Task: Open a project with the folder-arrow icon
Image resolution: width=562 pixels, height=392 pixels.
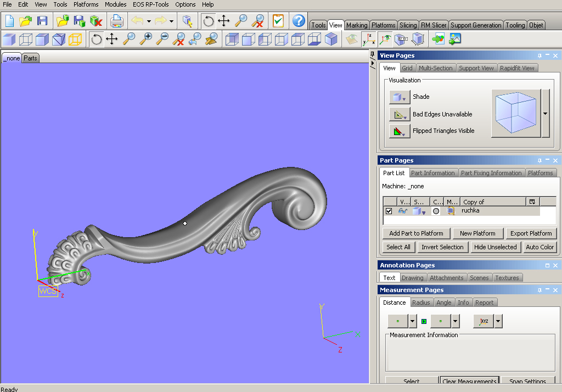Action: 26,21
